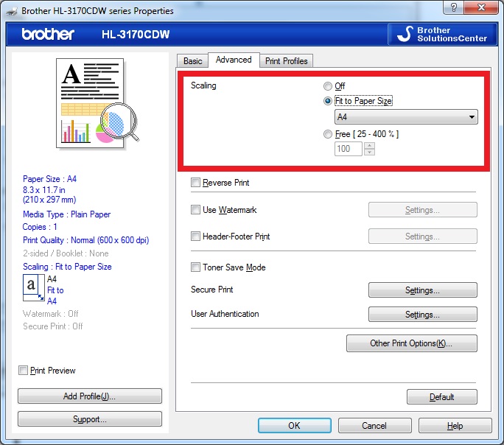Click the HL-3170CDW model name in header

click(x=136, y=35)
